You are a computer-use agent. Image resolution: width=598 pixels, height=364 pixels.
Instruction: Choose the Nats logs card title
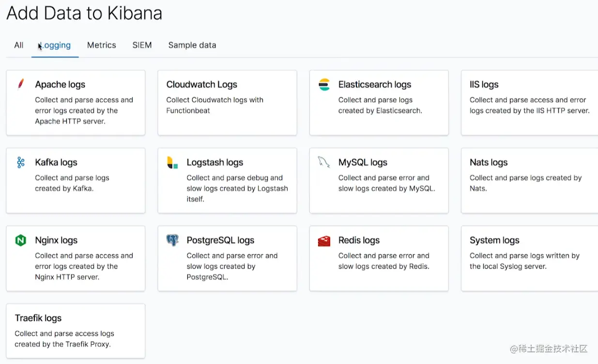tap(489, 162)
